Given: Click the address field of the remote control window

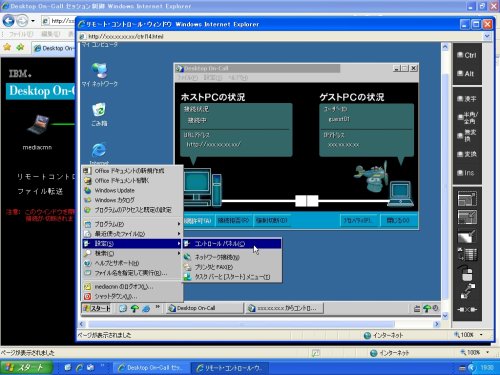Looking at the screenshot, I should pyautogui.click(x=280, y=36).
